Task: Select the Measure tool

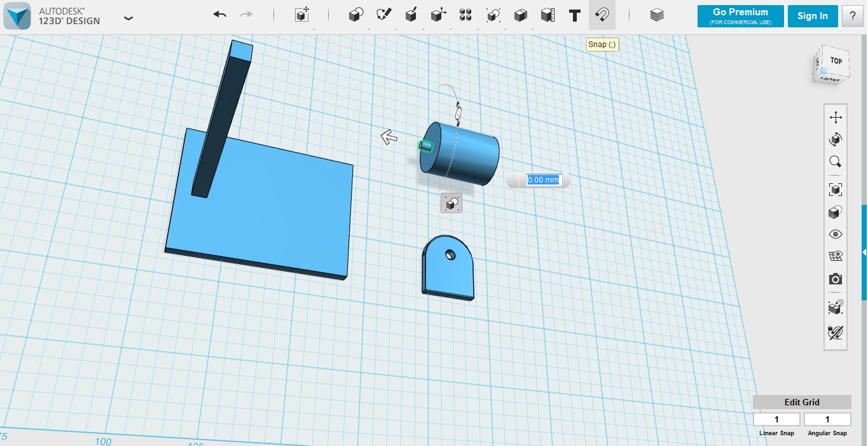Action: pyautogui.click(x=548, y=15)
